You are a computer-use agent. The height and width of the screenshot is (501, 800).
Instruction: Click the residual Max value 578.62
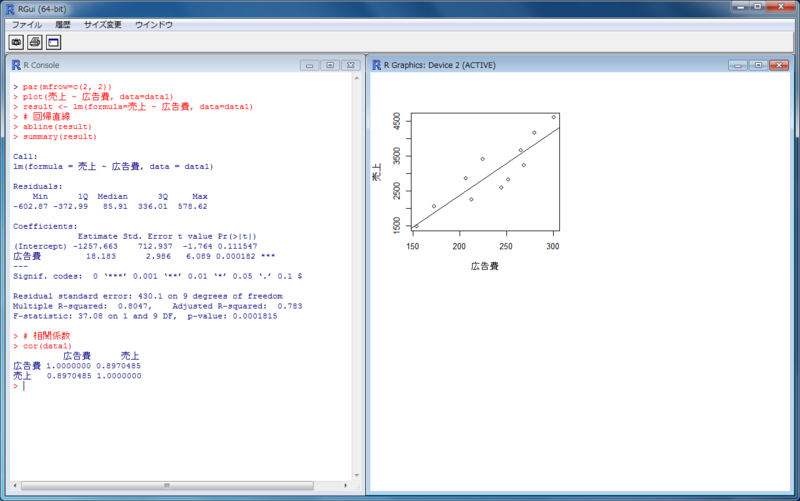pyautogui.click(x=192, y=207)
